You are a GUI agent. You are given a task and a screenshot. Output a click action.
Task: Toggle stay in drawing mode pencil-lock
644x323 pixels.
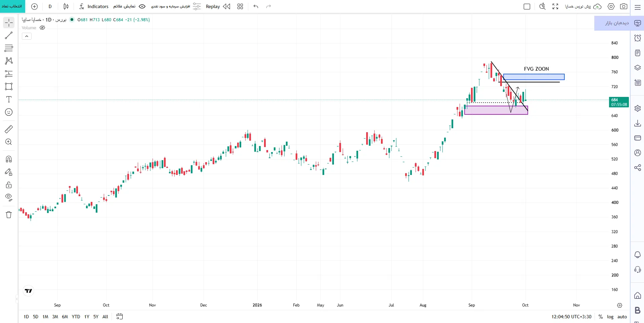pyautogui.click(x=9, y=172)
